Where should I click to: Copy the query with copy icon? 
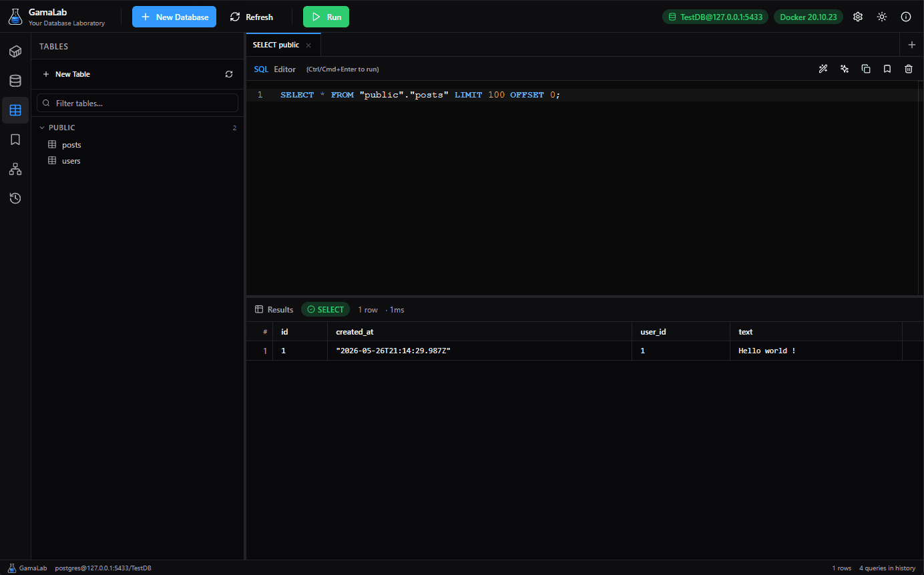[x=866, y=69]
